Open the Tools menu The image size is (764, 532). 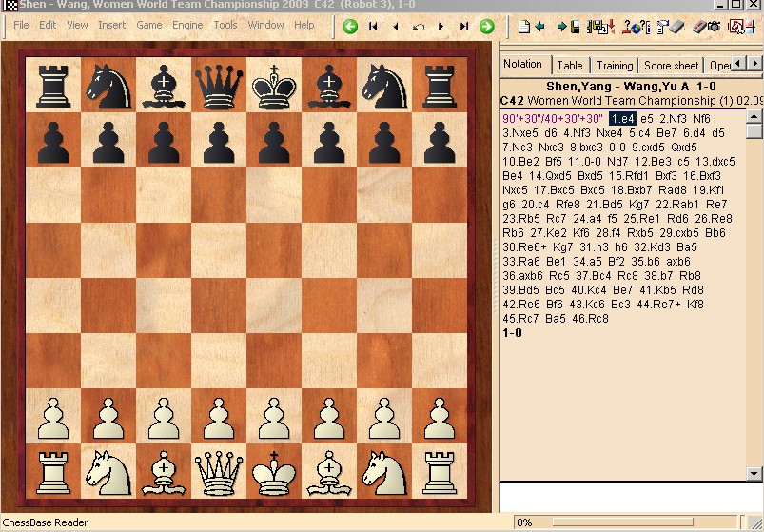pos(225,25)
